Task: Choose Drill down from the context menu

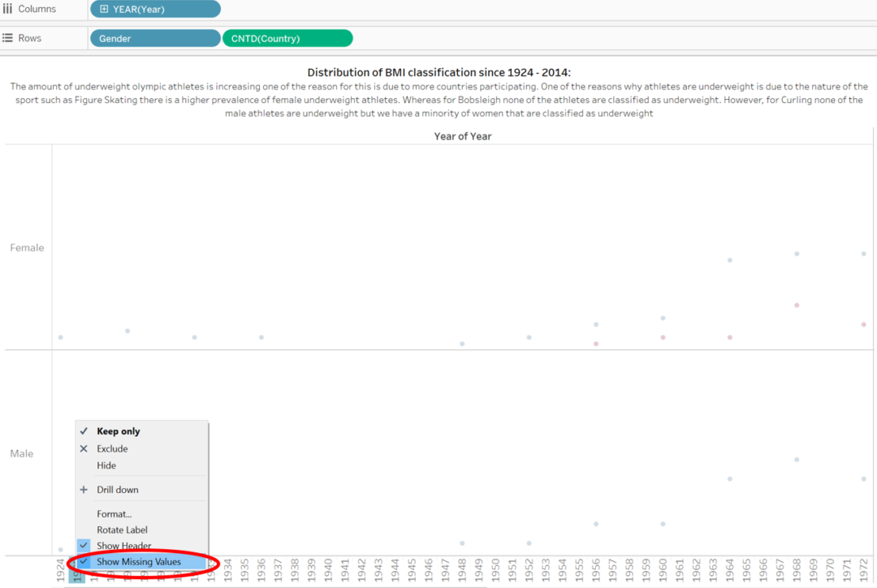Action: click(117, 489)
